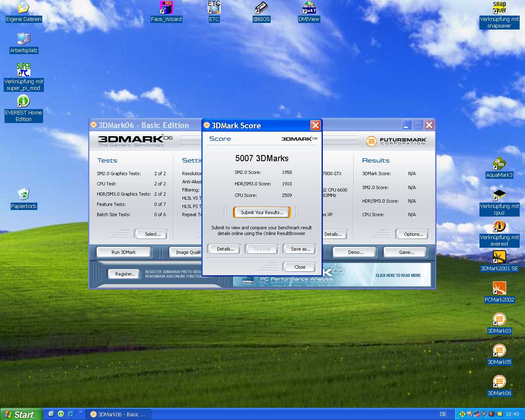The height and width of the screenshot is (420, 525).
Task: Launch the Face_Wizard desktop icon
Action: (166, 12)
